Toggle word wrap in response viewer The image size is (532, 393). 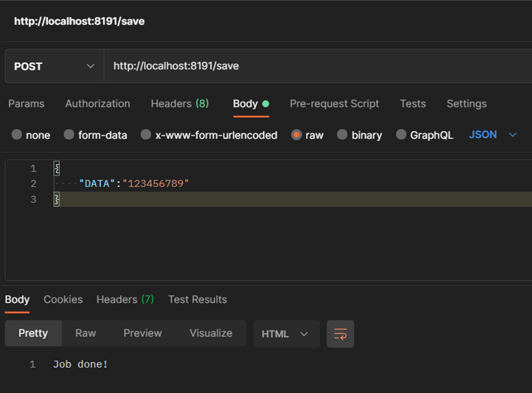click(340, 334)
